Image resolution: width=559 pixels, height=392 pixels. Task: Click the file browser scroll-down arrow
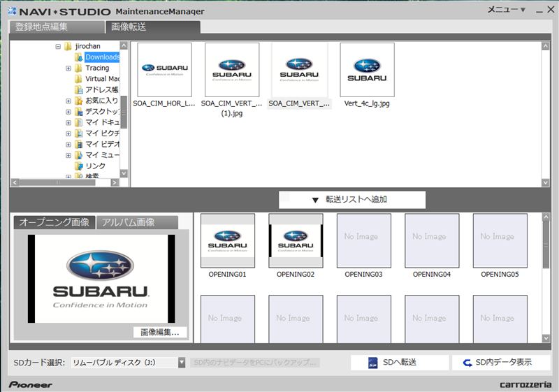546,182
